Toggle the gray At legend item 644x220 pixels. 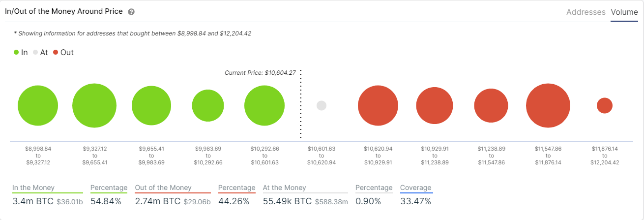[x=41, y=52]
